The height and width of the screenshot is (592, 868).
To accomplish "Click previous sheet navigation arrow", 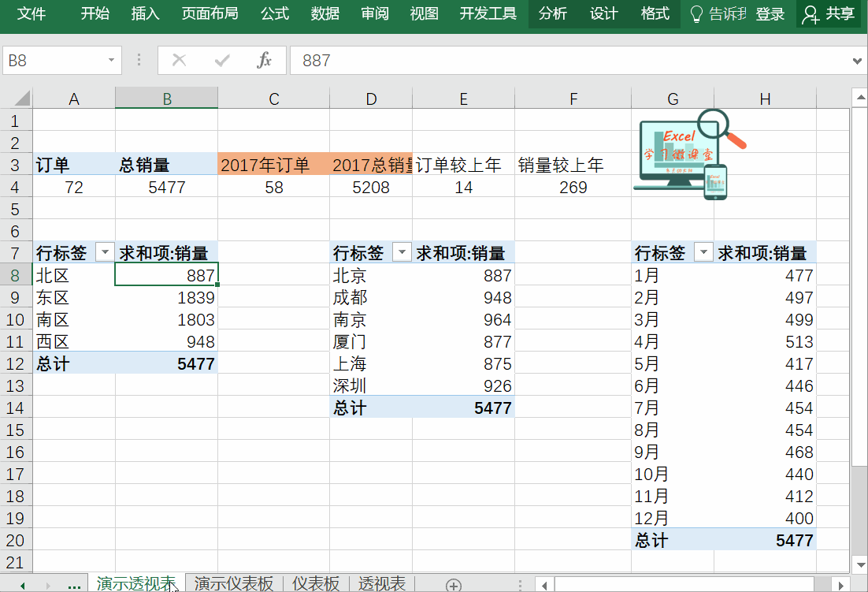I will [x=22, y=585].
